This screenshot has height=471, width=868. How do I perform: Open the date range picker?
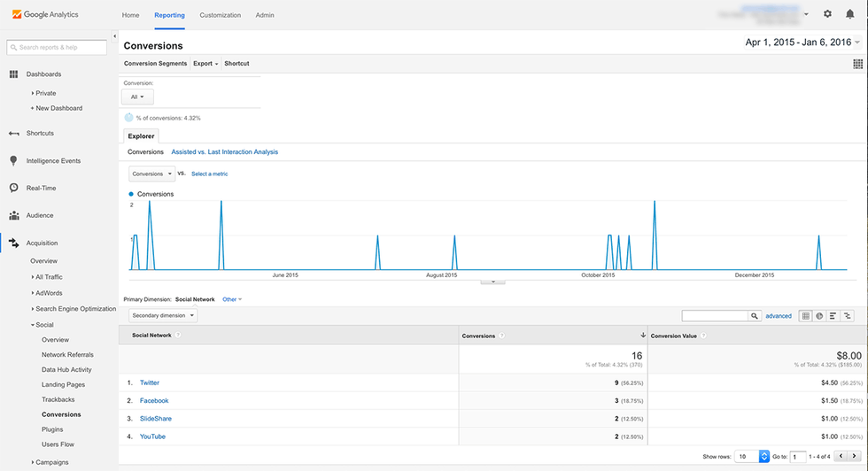802,42
